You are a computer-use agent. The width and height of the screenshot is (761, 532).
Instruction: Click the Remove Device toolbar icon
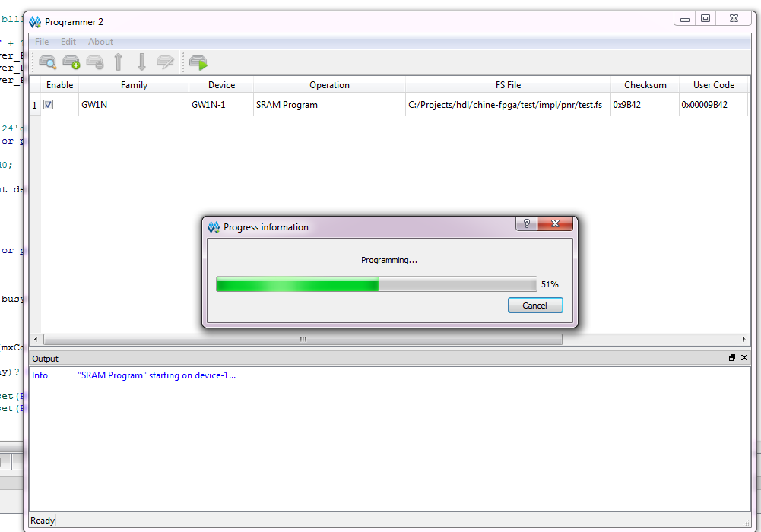point(94,62)
